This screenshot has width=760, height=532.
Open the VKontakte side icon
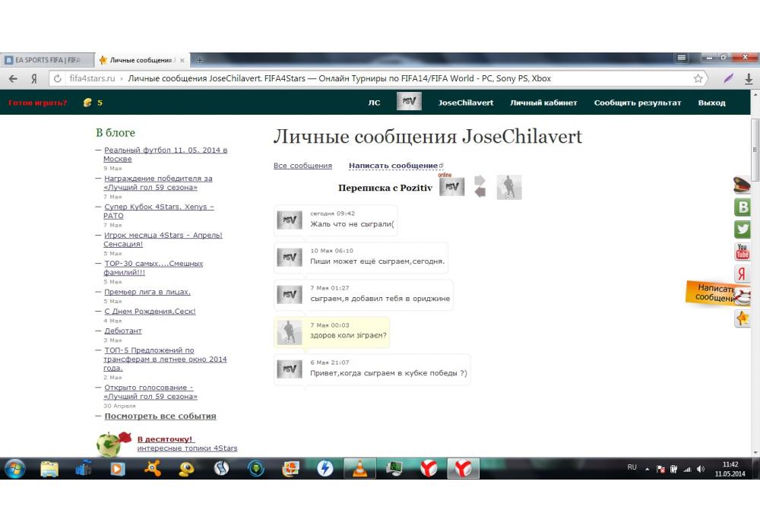[x=742, y=207]
